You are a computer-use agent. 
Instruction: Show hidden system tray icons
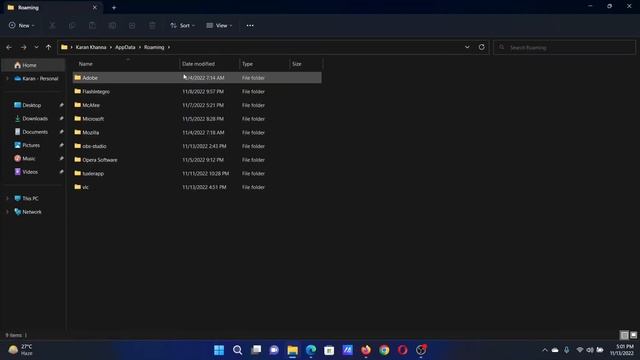click(544, 350)
